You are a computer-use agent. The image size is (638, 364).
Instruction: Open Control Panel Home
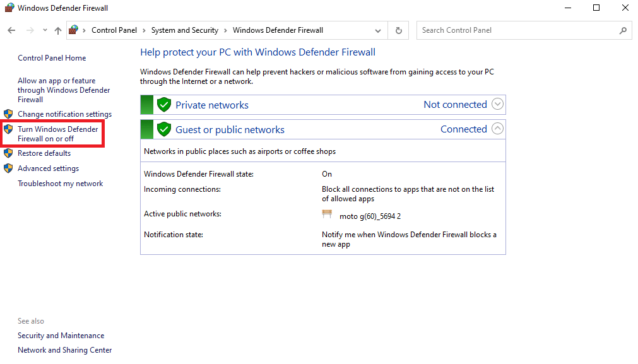[52, 58]
